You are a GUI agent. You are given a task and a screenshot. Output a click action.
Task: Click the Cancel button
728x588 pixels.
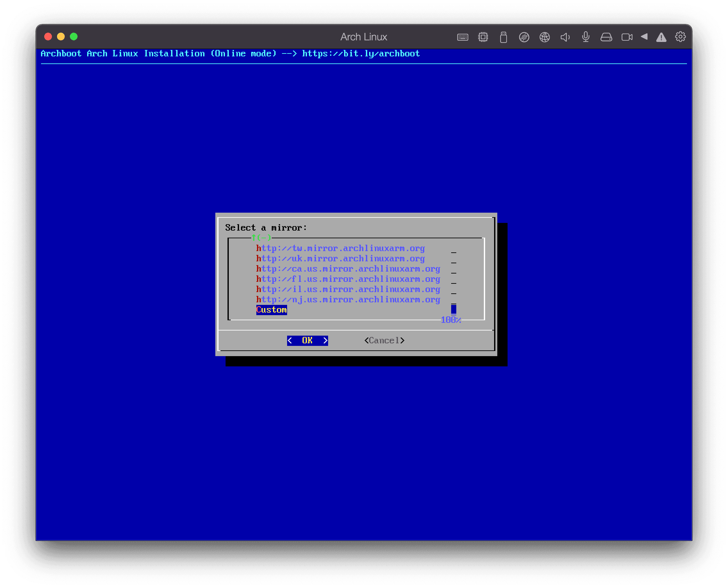(x=384, y=340)
